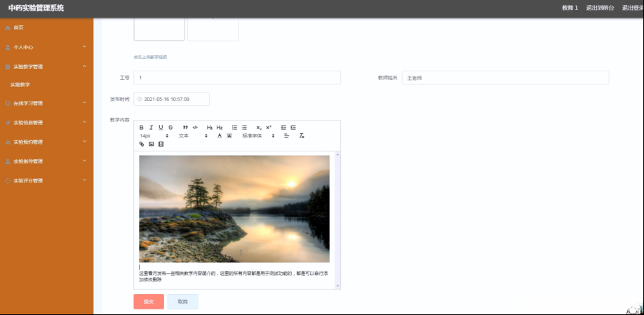Image resolution: width=644 pixels, height=315 pixels.
Task: Log out via 退出登录
Action: click(x=633, y=8)
